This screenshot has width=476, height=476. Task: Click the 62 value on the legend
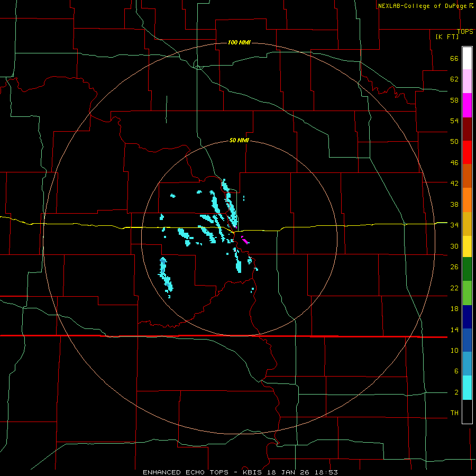[454, 79]
